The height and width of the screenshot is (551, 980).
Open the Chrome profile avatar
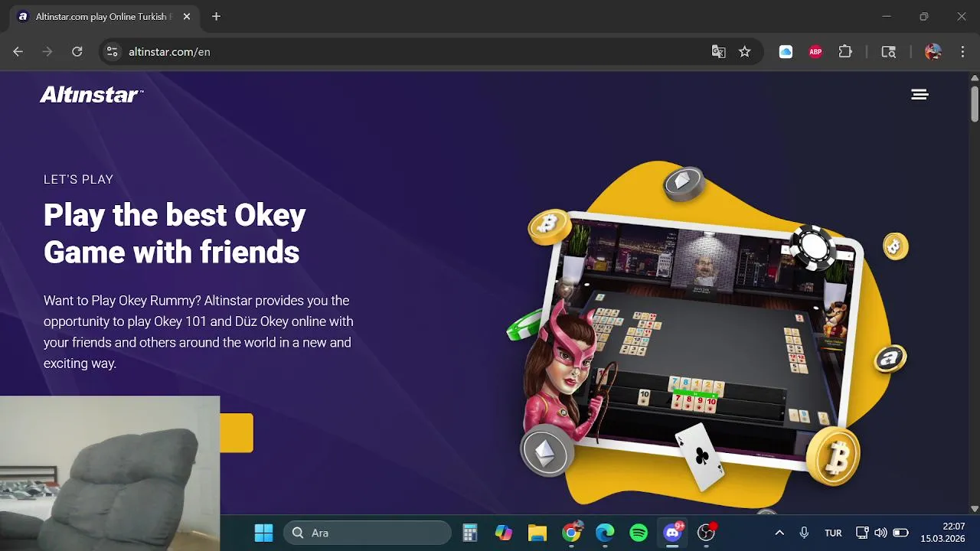[x=933, y=51]
